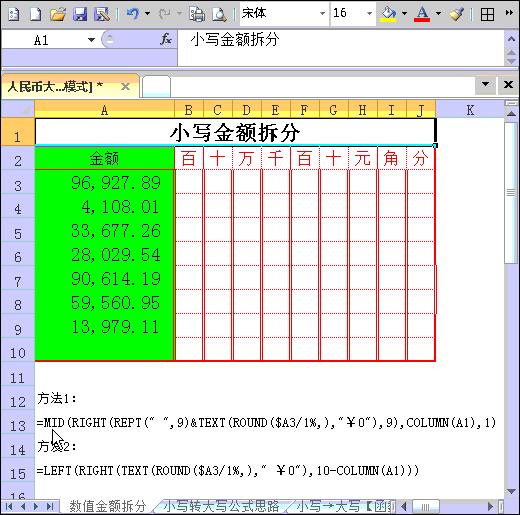Jump to the first sheet tab
The height and width of the screenshot is (515, 520).
pos(9,507)
